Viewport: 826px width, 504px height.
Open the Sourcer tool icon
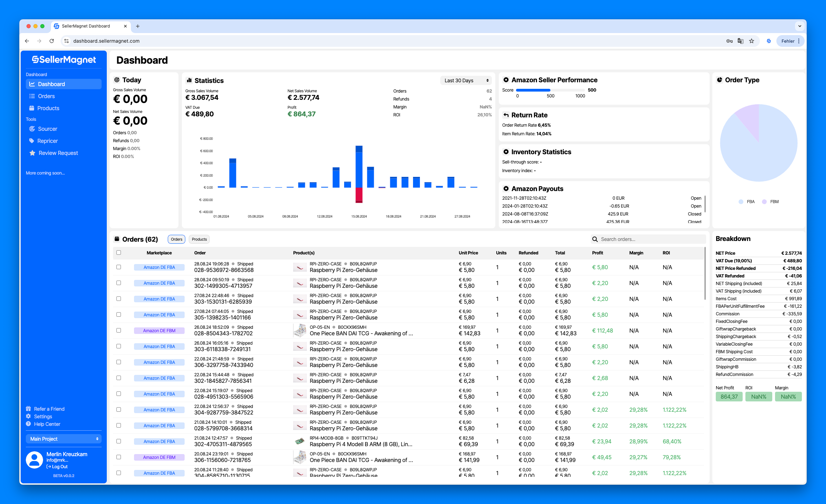(32, 129)
